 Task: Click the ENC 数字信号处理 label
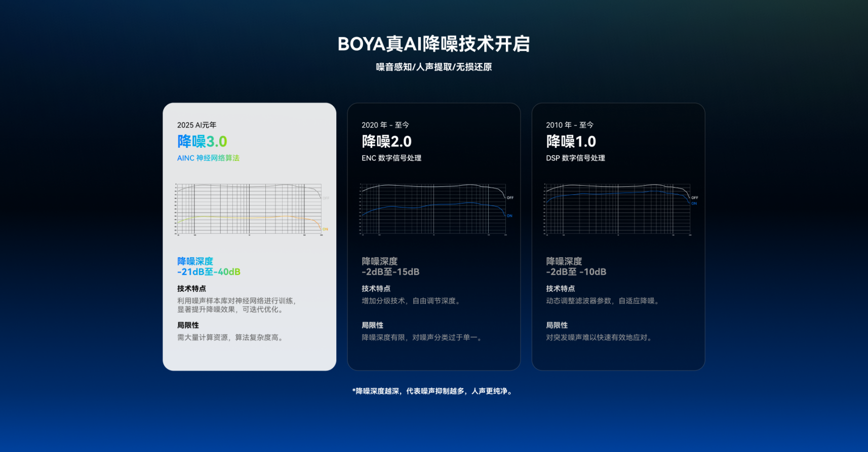[391, 158]
